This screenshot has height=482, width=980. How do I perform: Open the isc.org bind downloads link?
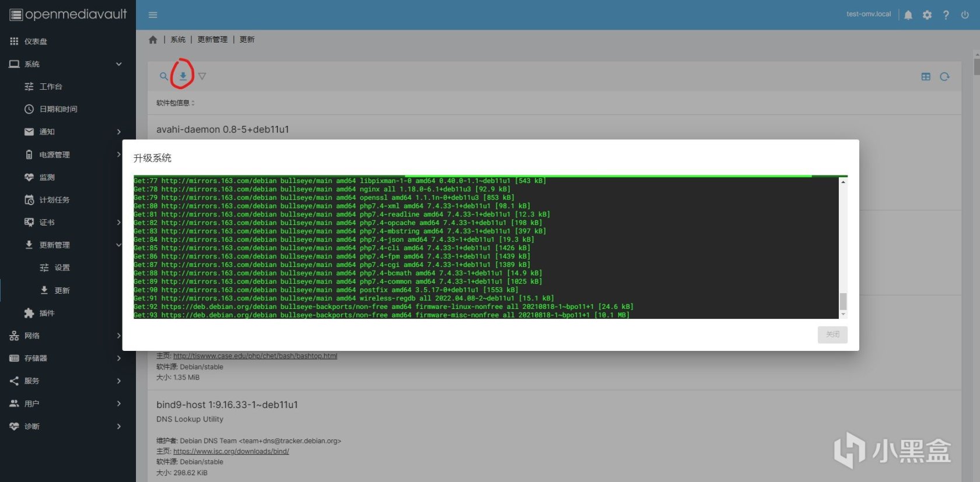coord(231,452)
